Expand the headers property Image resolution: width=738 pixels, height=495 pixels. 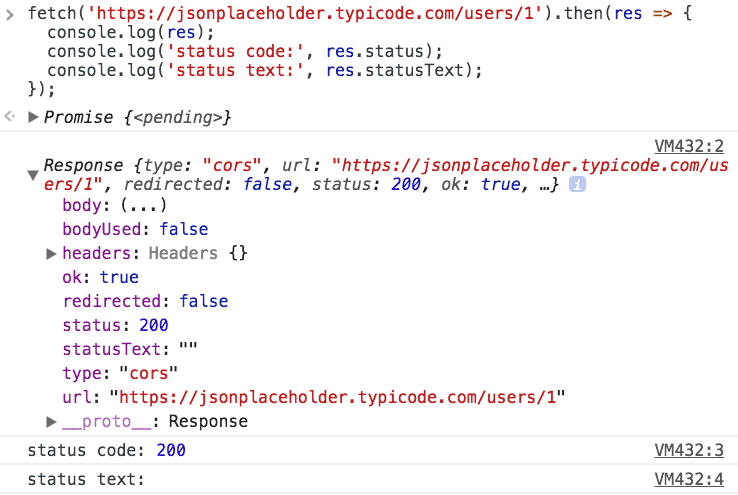[52, 254]
